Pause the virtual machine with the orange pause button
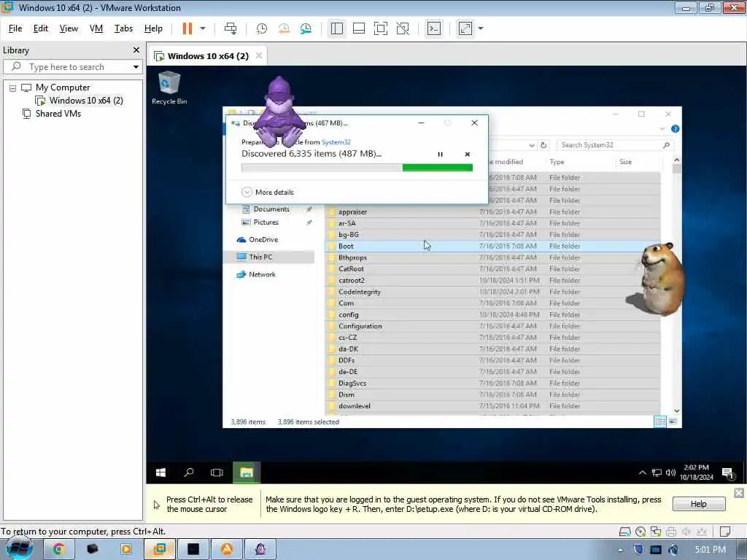Screen dimensions: 747x560 187,28
